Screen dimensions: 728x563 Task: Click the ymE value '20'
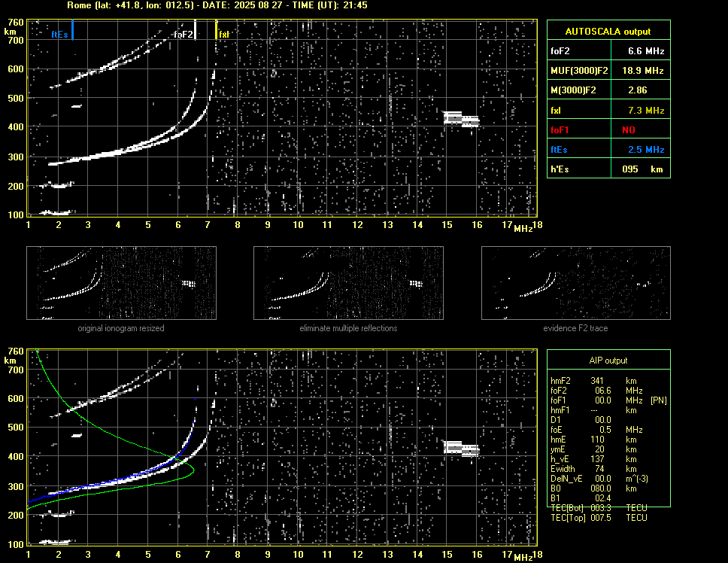pyautogui.click(x=599, y=449)
